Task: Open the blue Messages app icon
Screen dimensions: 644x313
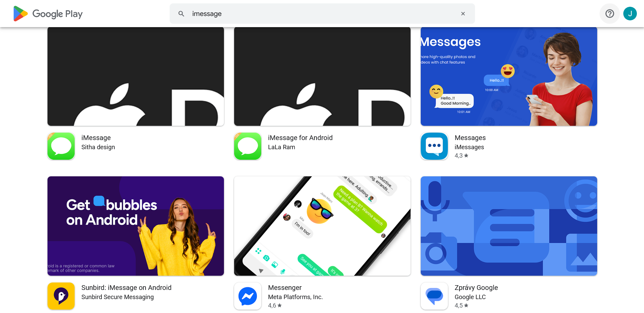Action: click(x=434, y=146)
